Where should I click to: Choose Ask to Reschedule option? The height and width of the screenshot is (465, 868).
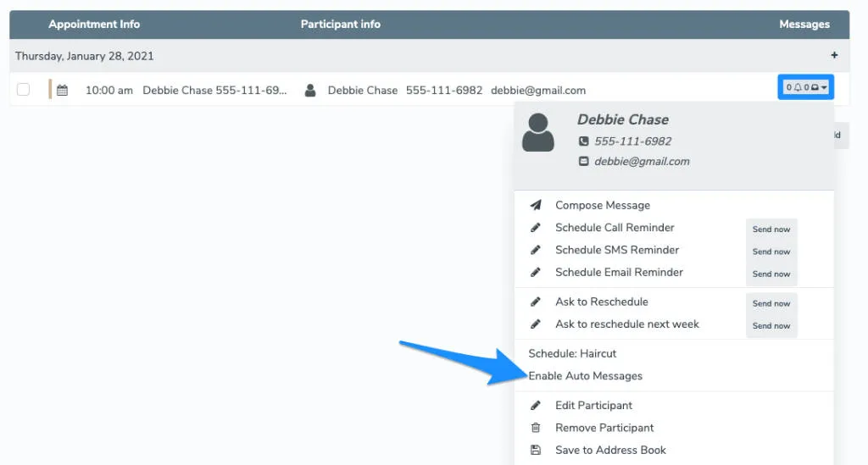pos(601,302)
